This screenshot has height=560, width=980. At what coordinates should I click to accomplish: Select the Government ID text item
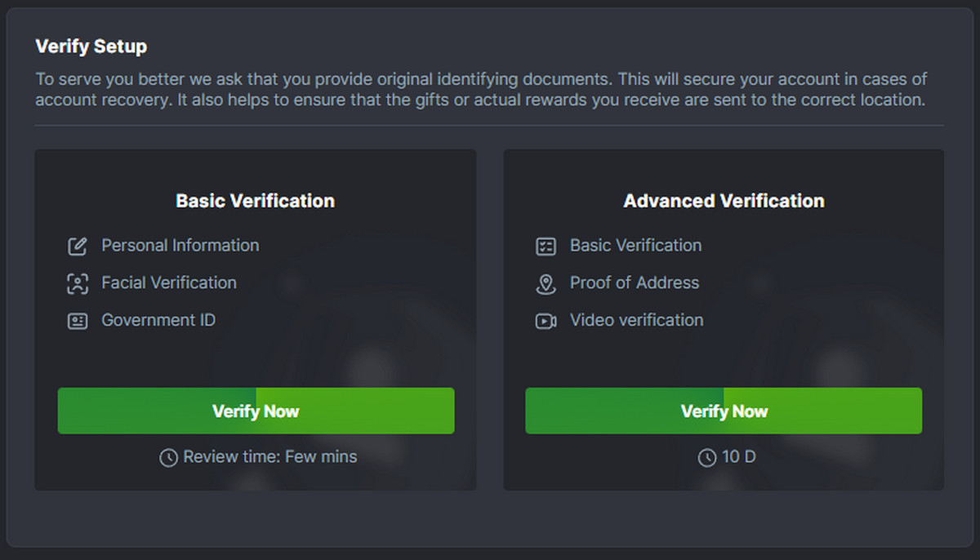coord(158,321)
